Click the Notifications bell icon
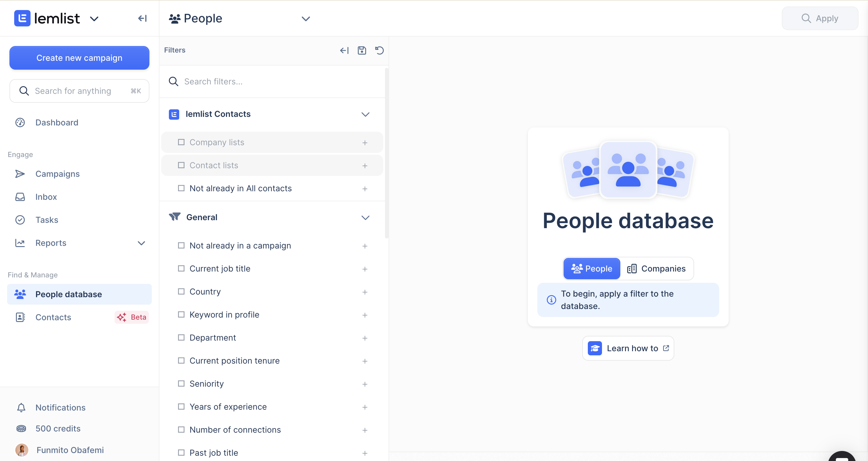Screen dimensions: 868x461 point(21,408)
